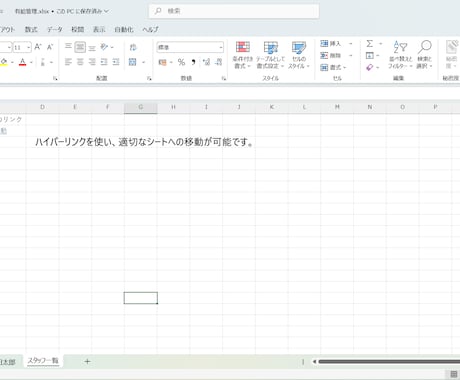This screenshot has width=460, height=380.
Task: Click the merge and center icon
Action: pos(133,62)
